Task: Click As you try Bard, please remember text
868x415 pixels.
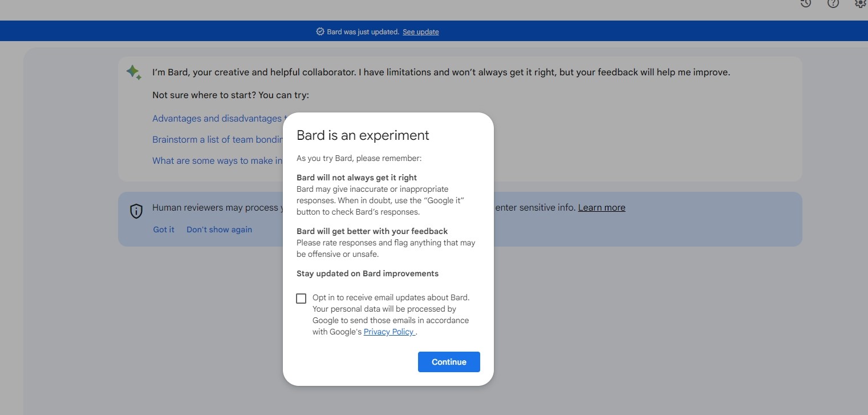Action: click(x=359, y=158)
